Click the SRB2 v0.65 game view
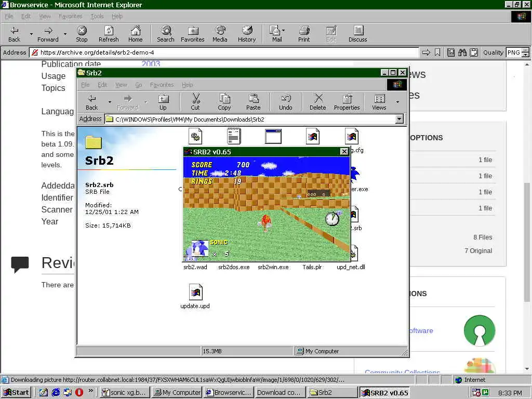This screenshot has height=399, width=532. [x=267, y=209]
